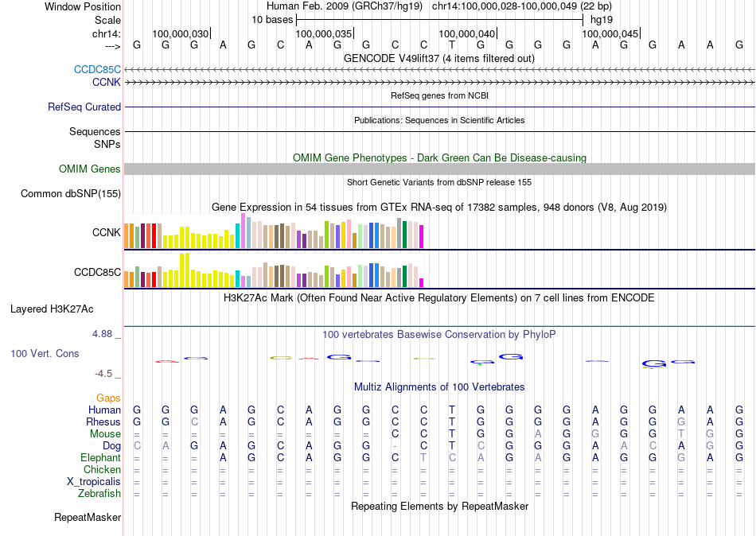Click the tallest violet bar in CCNK chart
This screenshot has width=756, height=536.
pos(243,231)
